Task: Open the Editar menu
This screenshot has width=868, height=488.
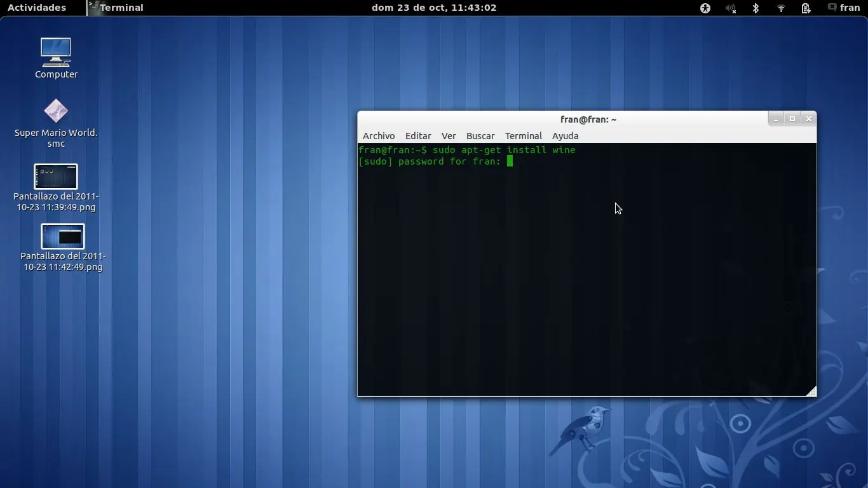Action: [x=418, y=136]
